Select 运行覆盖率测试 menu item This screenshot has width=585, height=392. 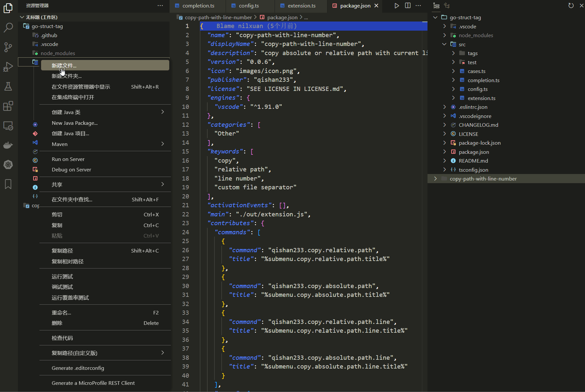105,298
